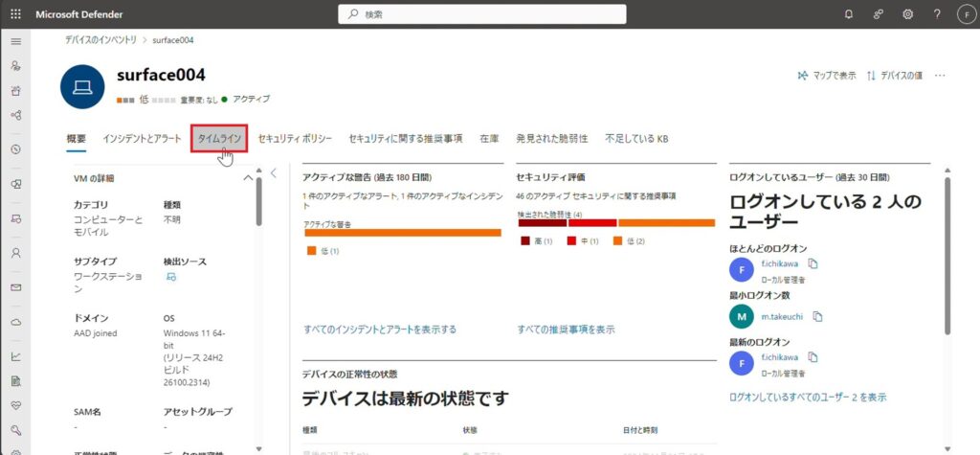Click the surface004 device title
The height and width of the screenshot is (455, 980).
pyautogui.click(x=161, y=75)
